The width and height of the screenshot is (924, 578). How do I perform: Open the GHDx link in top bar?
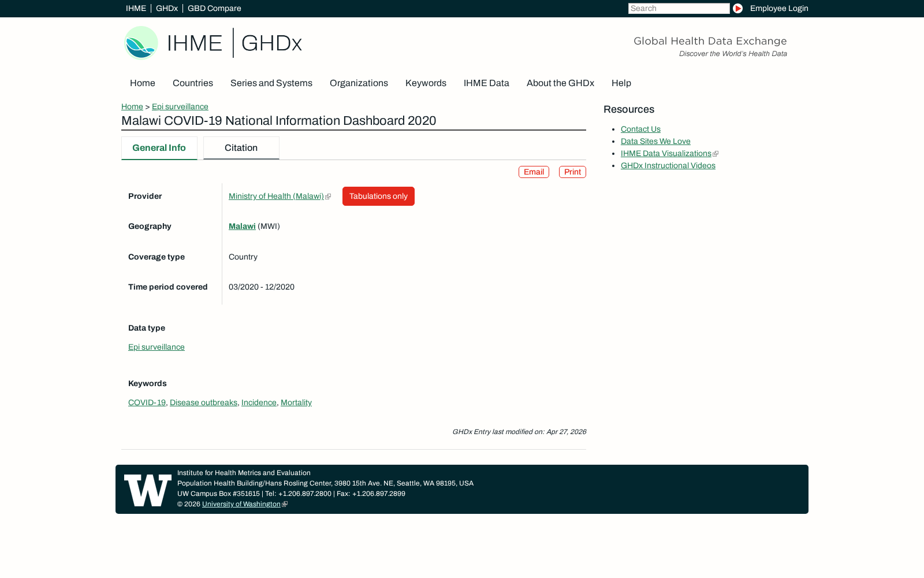point(167,8)
